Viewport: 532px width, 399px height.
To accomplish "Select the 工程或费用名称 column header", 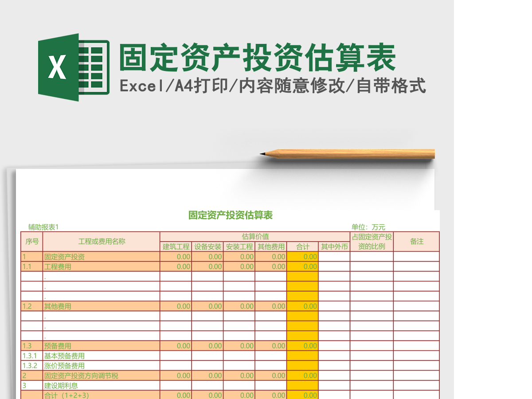I will coord(102,242).
